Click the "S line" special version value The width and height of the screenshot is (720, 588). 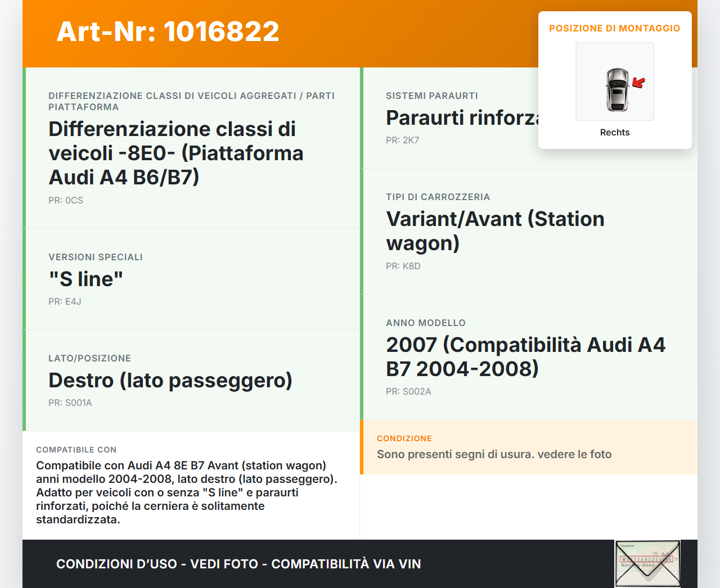[x=85, y=279]
